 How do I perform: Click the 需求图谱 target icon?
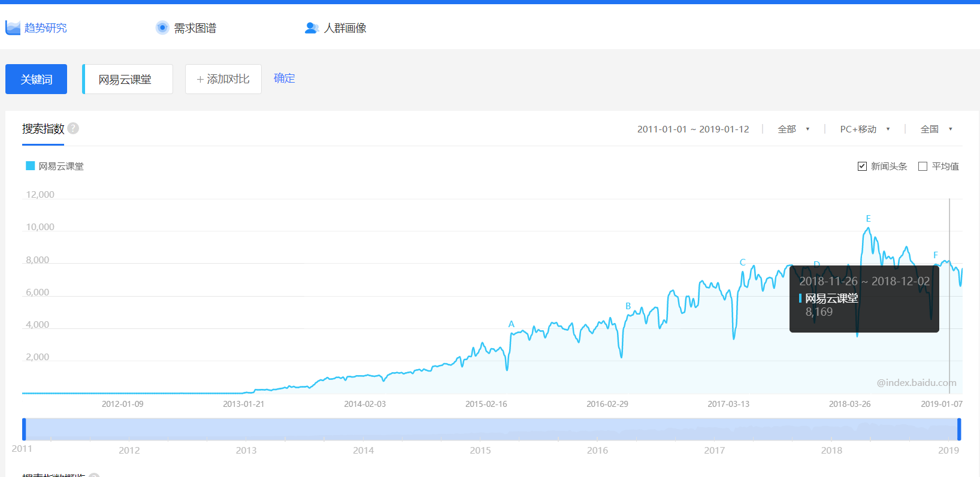point(162,28)
